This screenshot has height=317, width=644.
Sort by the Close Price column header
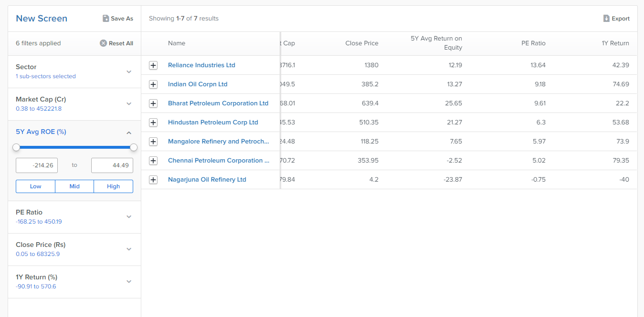(x=362, y=43)
